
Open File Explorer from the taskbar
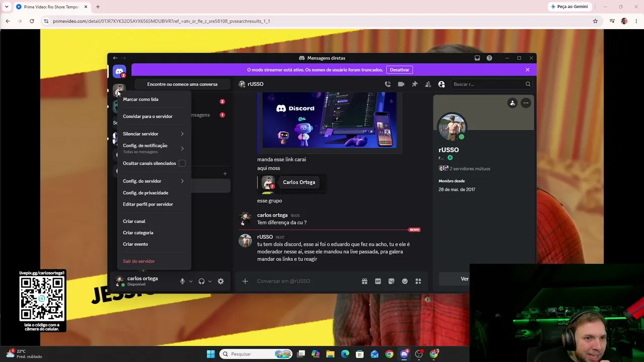pos(330,354)
